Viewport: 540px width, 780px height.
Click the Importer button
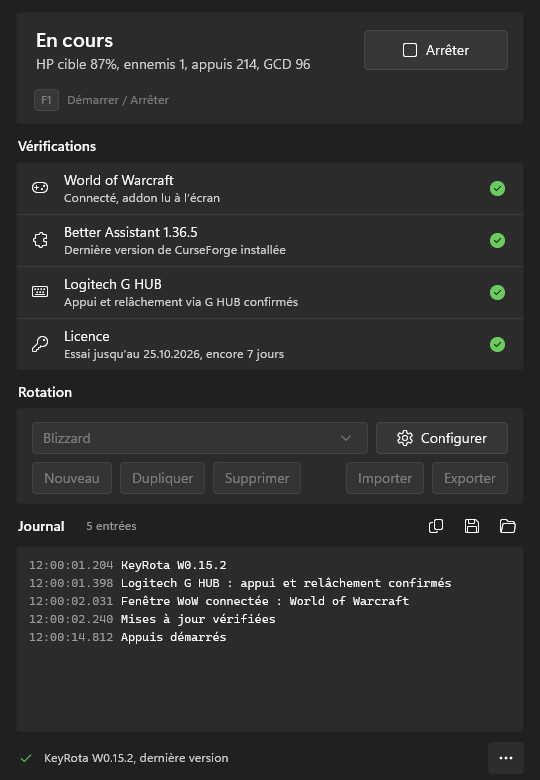385,478
